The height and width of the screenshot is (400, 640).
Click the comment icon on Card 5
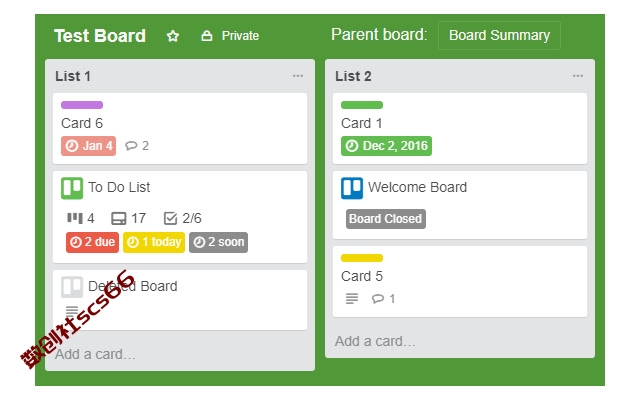[377, 298]
